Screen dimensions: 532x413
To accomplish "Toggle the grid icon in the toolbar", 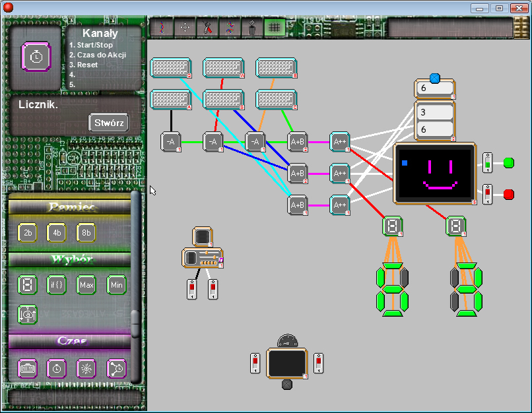I will [x=275, y=28].
